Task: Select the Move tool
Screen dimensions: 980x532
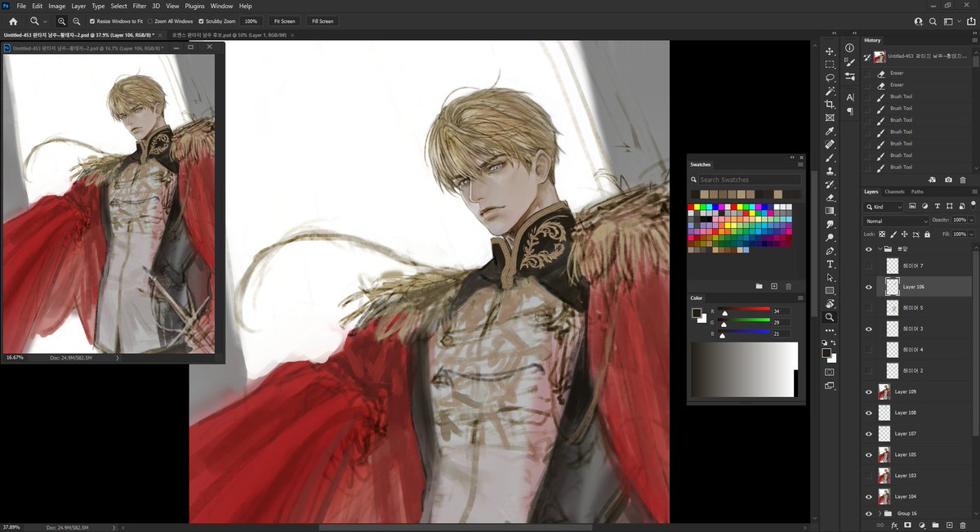Action: (x=830, y=51)
